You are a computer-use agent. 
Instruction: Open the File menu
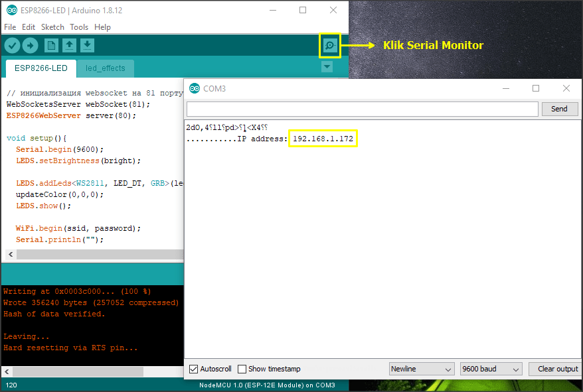[x=10, y=27]
